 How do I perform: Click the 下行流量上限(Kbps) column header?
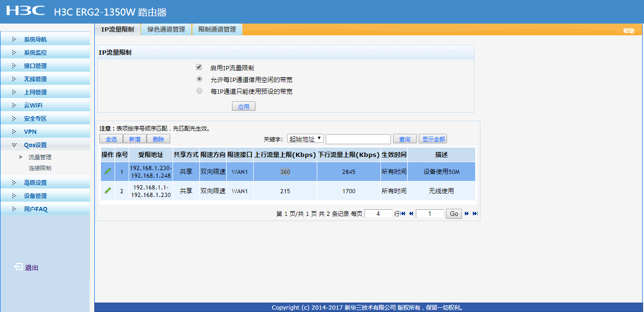pos(349,155)
